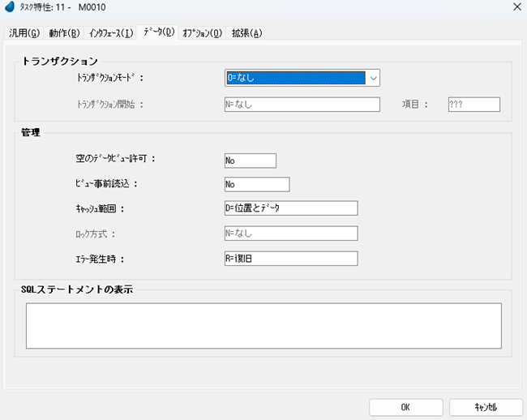Image resolution: width=527 pixels, height=420 pixels.
Task: Click the キャッシュ範囲 field D=位置とデータ
Action: [290, 208]
